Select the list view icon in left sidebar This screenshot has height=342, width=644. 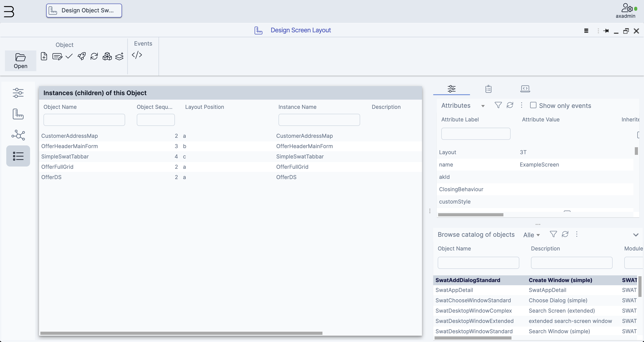click(x=18, y=156)
